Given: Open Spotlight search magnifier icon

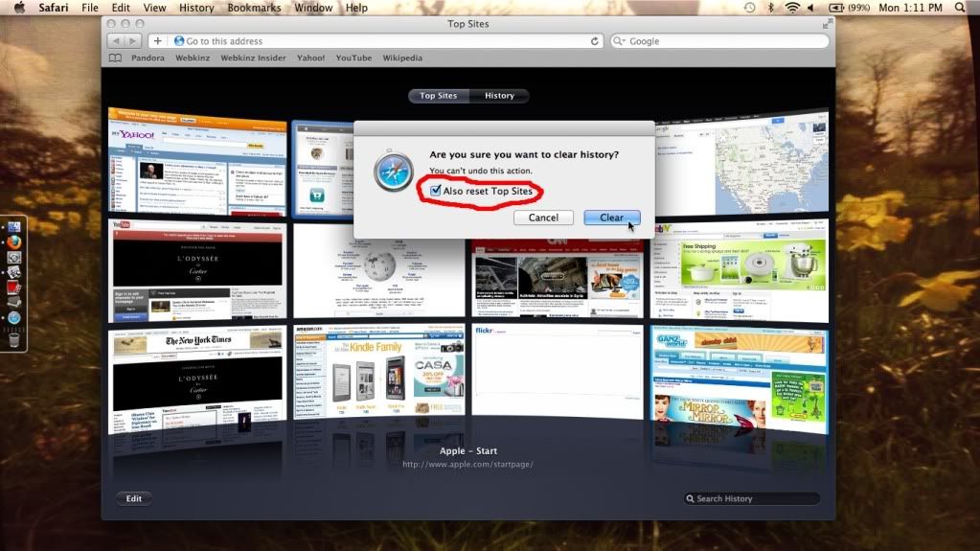Looking at the screenshot, I should 960,8.
